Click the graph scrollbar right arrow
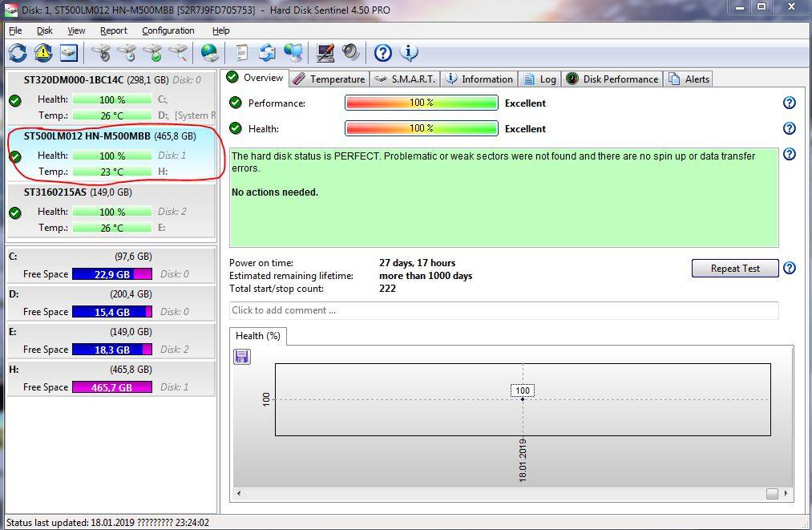Viewport: 812px width, 530px height. coord(786,493)
